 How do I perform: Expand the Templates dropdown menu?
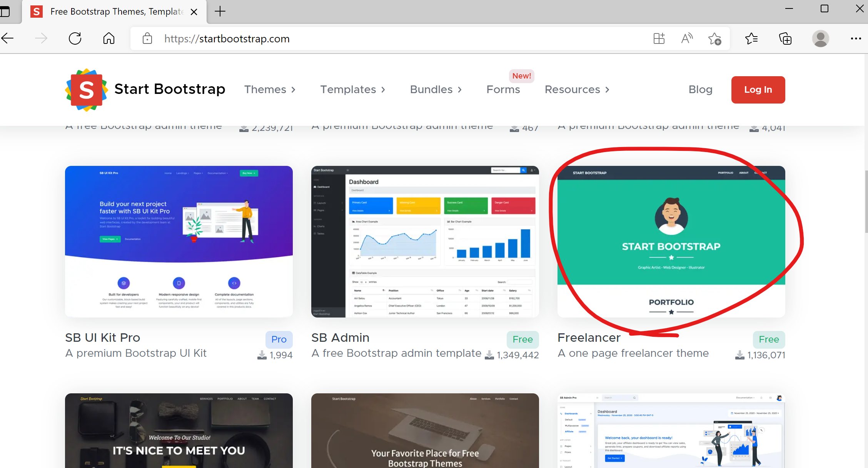pyautogui.click(x=352, y=90)
